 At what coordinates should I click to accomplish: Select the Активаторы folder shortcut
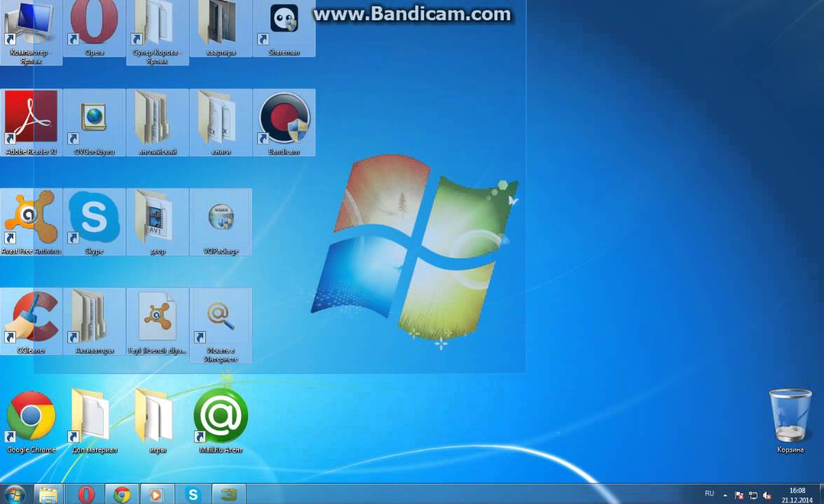click(x=94, y=321)
